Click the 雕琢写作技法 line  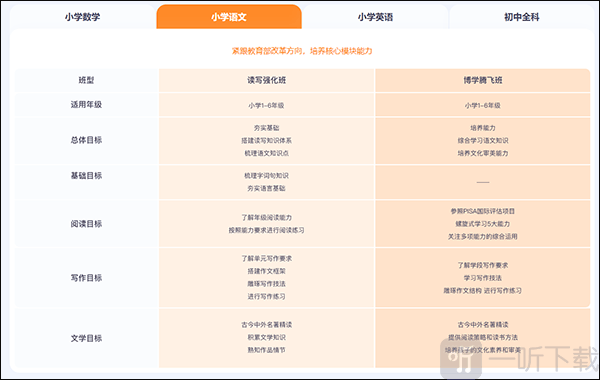click(266, 284)
